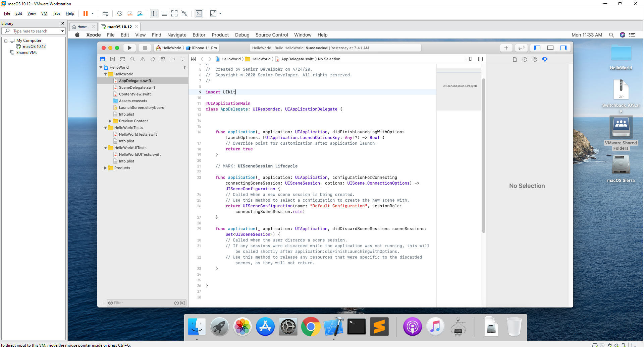Open Notification Center list icon
The height and width of the screenshot is (347, 644).
633,35
